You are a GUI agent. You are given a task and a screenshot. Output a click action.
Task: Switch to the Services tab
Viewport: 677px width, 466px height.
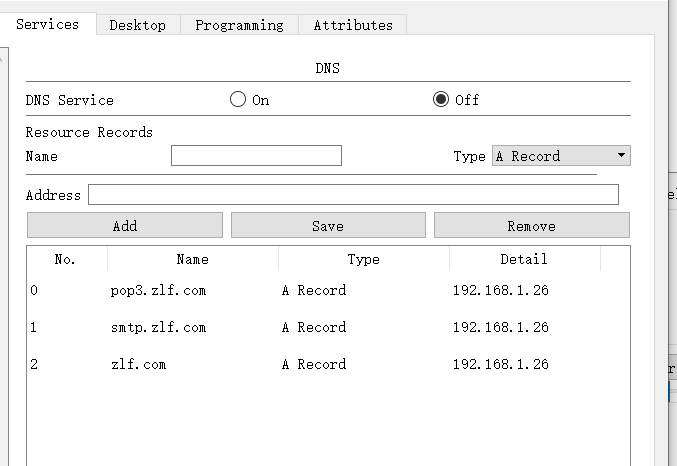pos(47,24)
